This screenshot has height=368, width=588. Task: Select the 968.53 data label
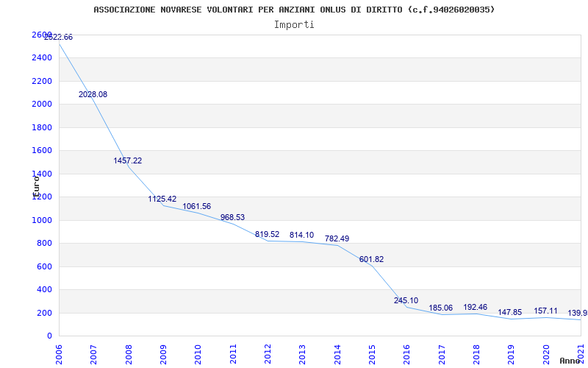coord(232,217)
